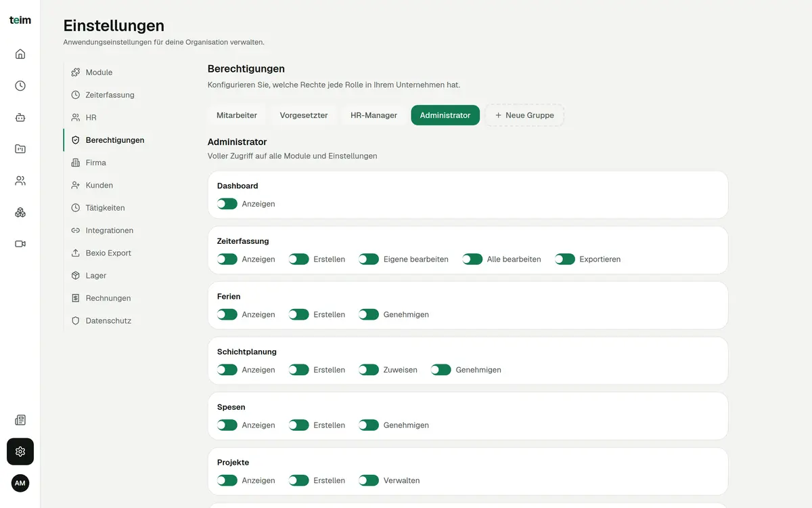Toggle Zeiterfassung Eigene bearbeiten switch
The image size is (812, 508).
pyautogui.click(x=369, y=259)
